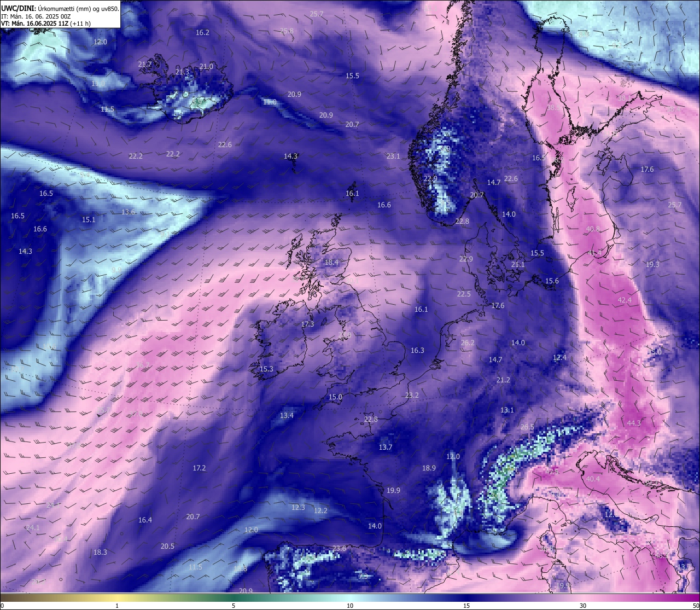Click the 18.9 value label
Screen dimensions: 700x610
tap(429, 468)
